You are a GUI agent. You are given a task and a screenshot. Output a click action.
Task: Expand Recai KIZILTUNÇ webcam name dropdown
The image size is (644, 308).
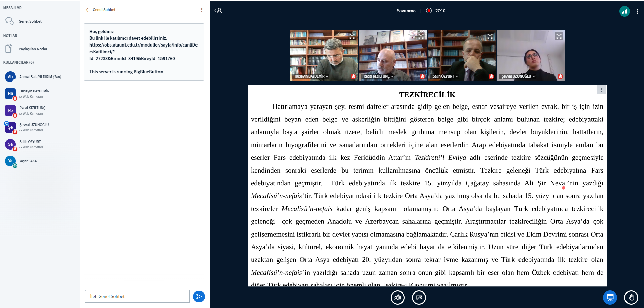[x=378, y=76]
